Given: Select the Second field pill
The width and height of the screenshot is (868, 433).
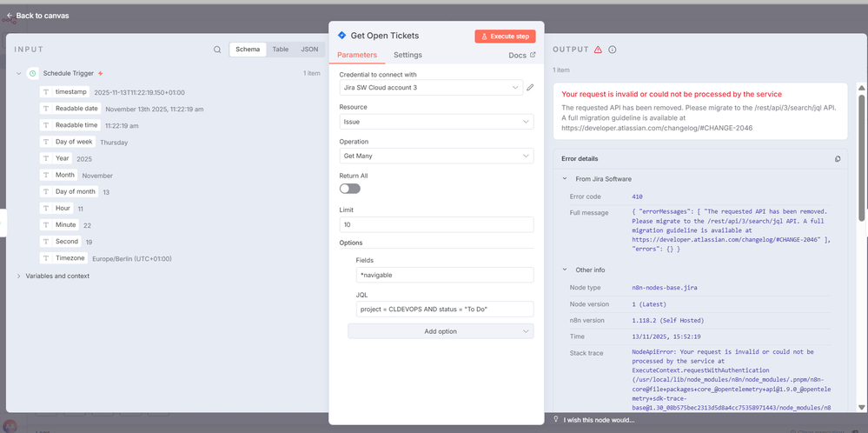Looking at the screenshot, I should click(60, 242).
